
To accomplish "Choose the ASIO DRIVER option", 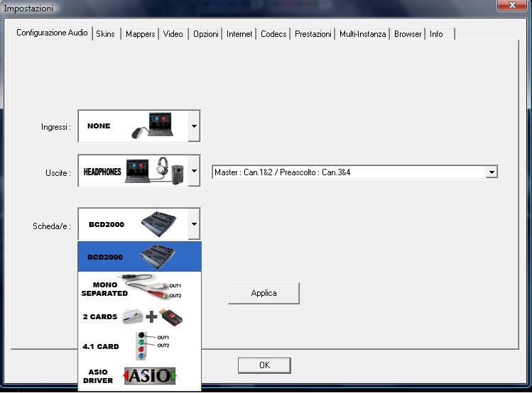I will [139, 376].
